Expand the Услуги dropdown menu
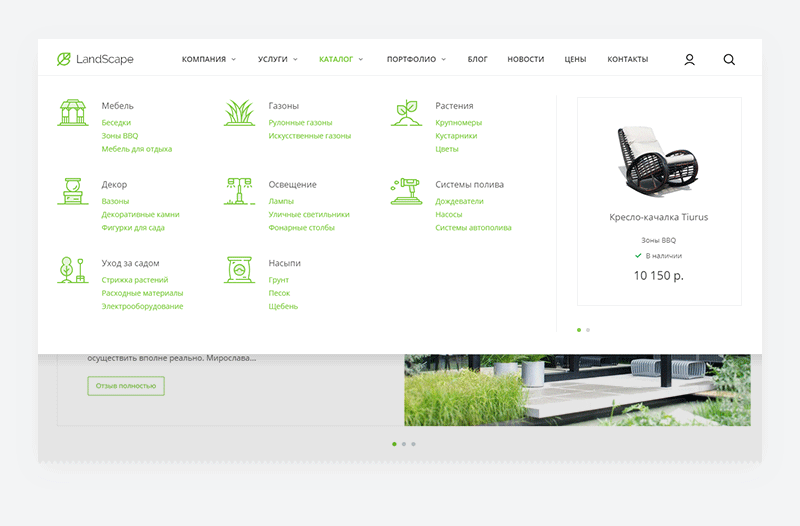Screen dimensions: 800x526 tap(277, 60)
